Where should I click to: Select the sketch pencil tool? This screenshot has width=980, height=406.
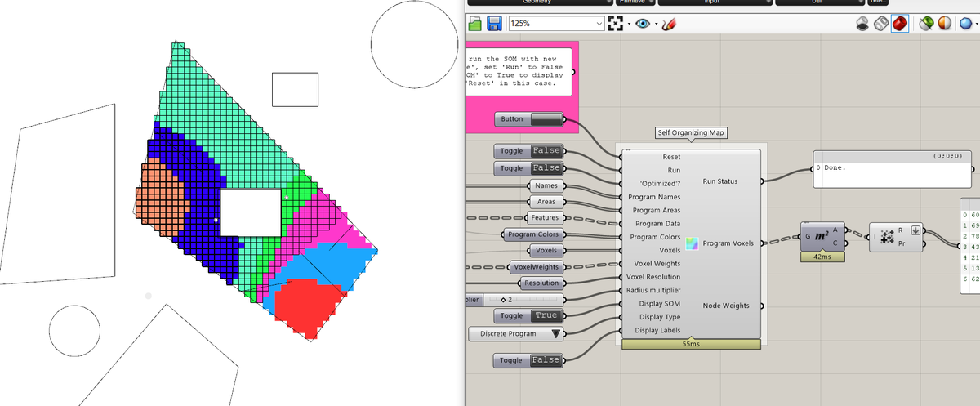coord(669,25)
